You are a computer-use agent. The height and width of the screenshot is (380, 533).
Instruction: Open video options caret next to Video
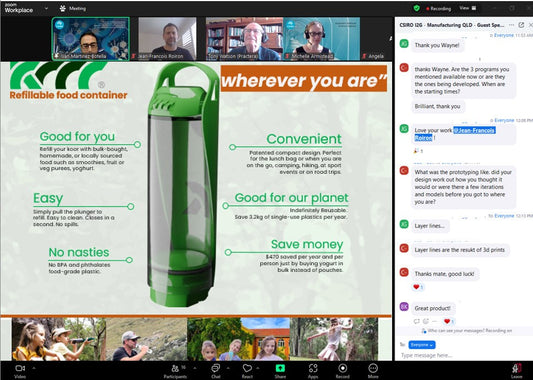[x=34, y=368]
